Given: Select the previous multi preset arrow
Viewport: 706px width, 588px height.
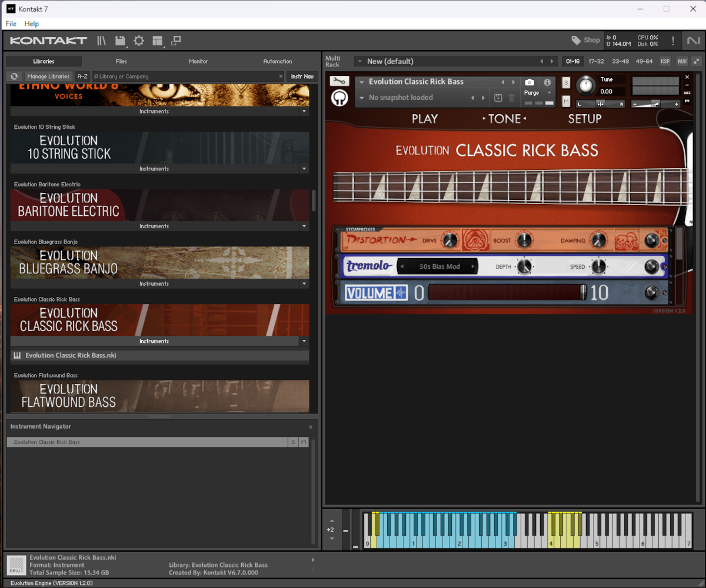Looking at the screenshot, I should (542, 61).
